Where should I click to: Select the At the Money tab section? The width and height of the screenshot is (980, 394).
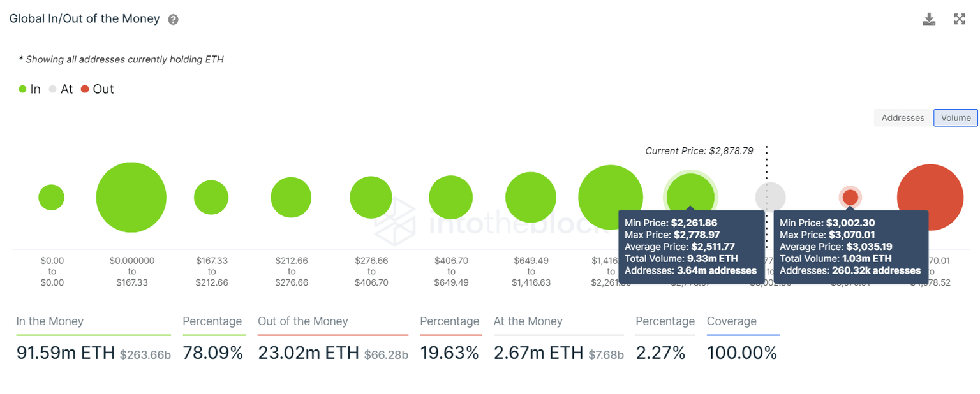tap(528, 321)
